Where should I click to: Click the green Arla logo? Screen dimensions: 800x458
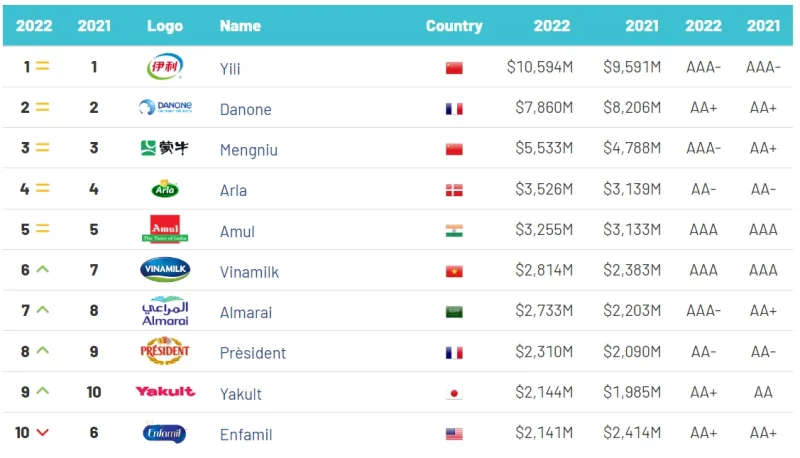pos(165,189)
